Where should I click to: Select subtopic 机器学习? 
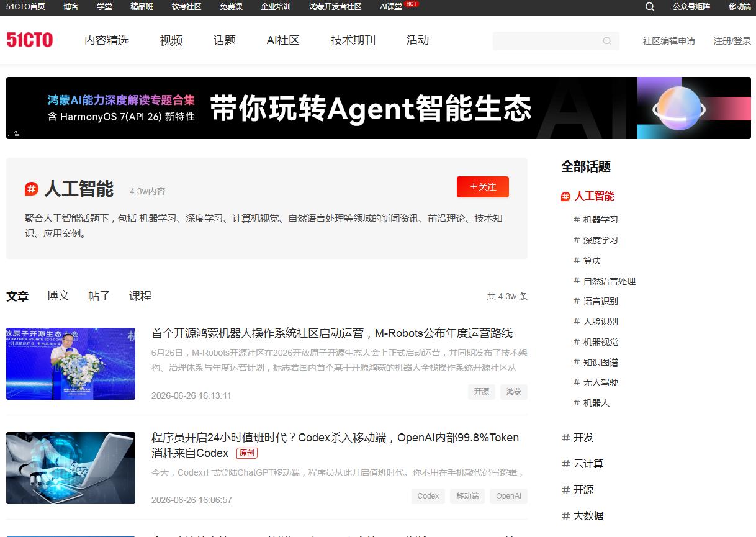600,220
